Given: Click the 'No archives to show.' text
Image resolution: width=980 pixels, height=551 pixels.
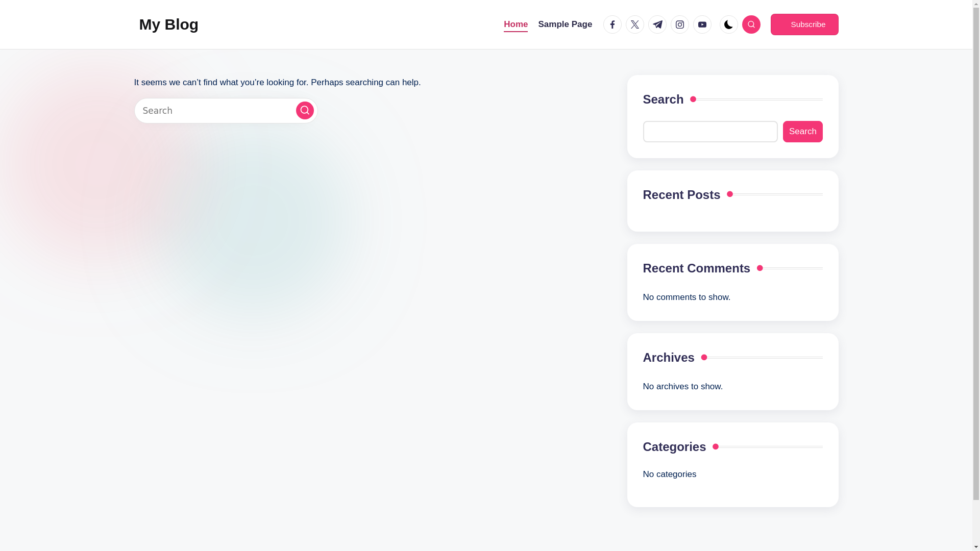Looking at the screenshot, I should [x=683, y=386].
